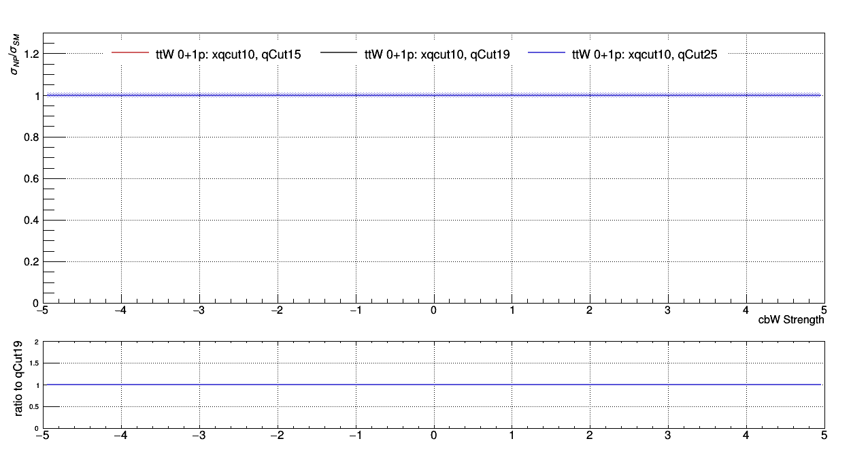Click the blue ratio line in lower panel
The width and height of the screenshot is (868, 471).
click(x=433, y=385)
